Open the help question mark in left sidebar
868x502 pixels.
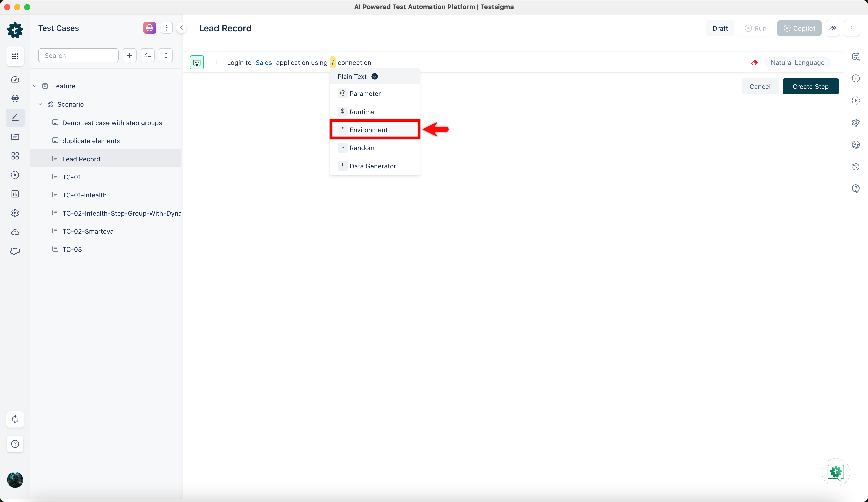[x=15, y=444]
